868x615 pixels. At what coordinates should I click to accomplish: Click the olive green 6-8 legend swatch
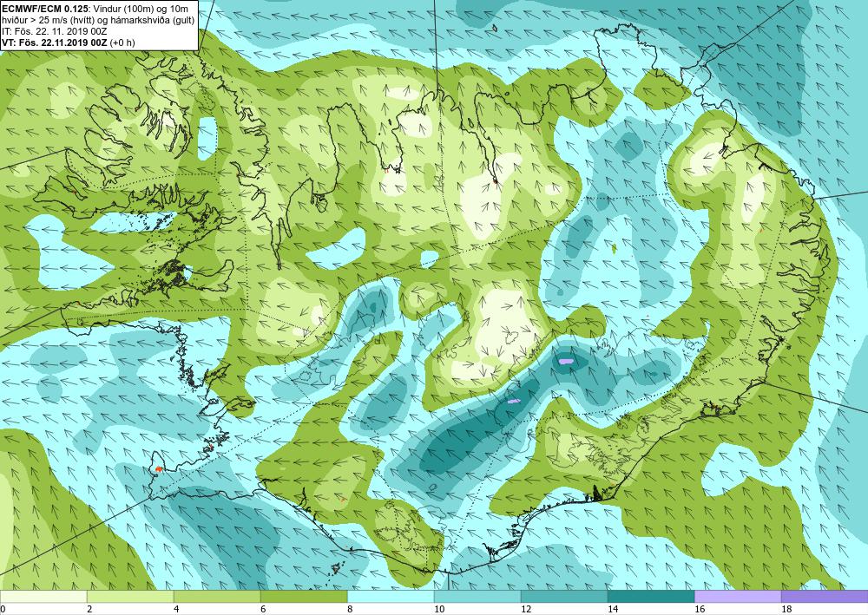pyautogui.click(x=304, y=596)
